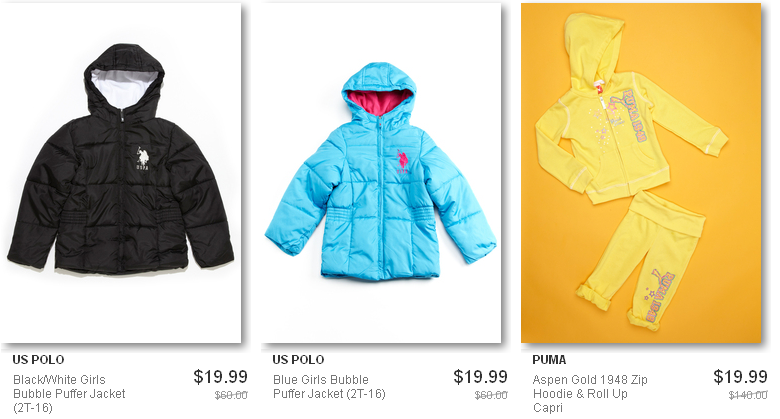
Task: Click the crossed-out $140.00 Puma price
Action: pyautogui.click(x=748, y=395)
